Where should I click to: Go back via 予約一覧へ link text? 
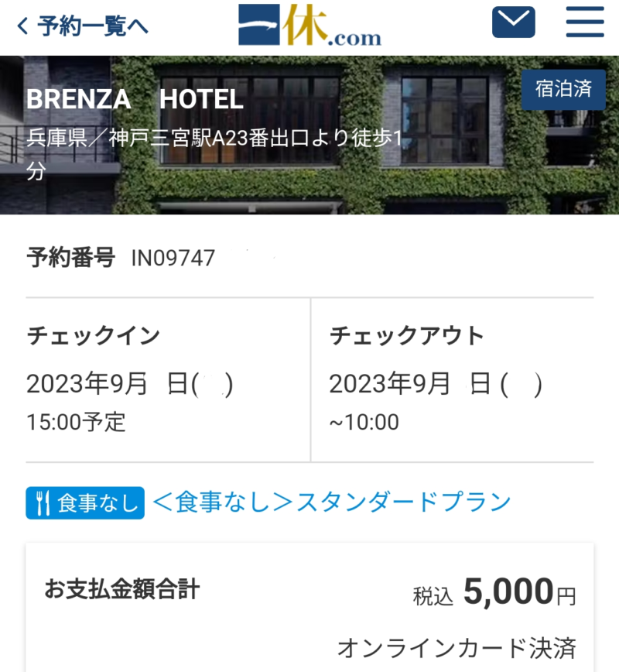[x=92, y=26]
